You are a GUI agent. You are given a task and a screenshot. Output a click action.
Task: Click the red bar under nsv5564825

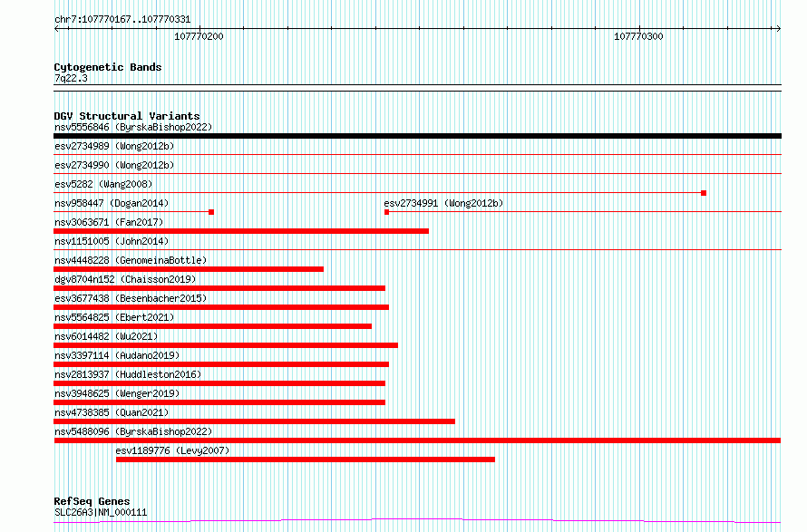(x=212, y=326)
